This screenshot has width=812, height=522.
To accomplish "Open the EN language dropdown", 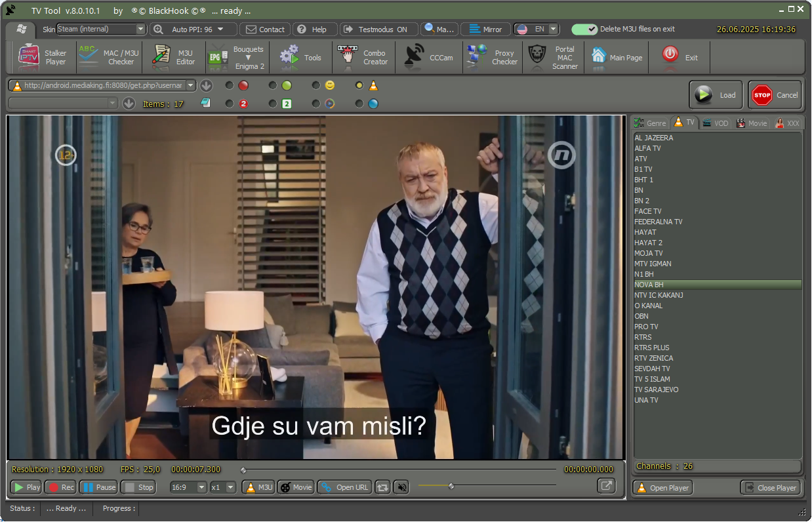I will pyautogui.click(x=553, y=29).
